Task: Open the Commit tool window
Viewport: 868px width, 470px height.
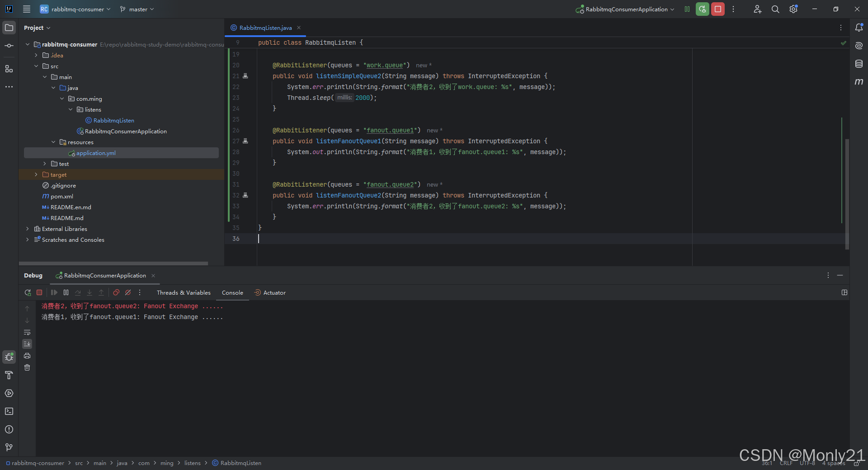Action: 9,46
